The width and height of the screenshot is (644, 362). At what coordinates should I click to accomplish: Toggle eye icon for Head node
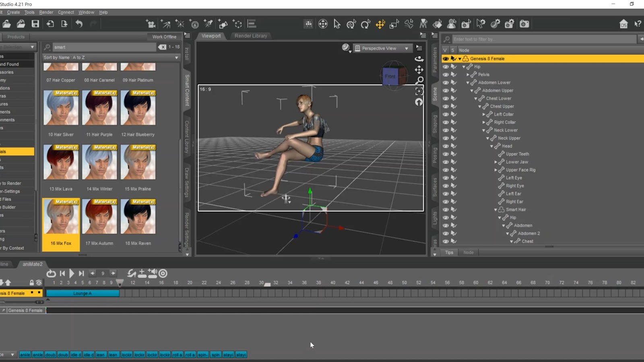(446, 146)
